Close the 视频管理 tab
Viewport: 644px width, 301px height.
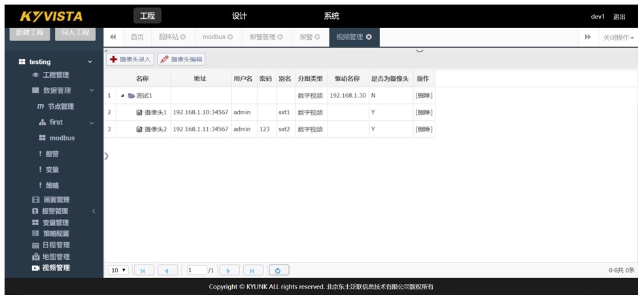click(x=369, y=37)
